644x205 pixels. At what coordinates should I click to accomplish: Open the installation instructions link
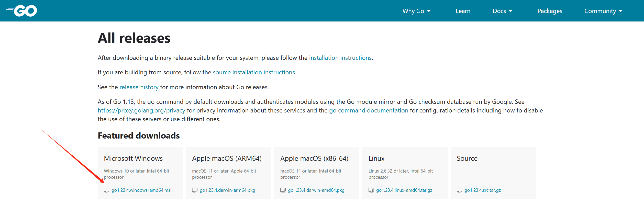point(340,58)
